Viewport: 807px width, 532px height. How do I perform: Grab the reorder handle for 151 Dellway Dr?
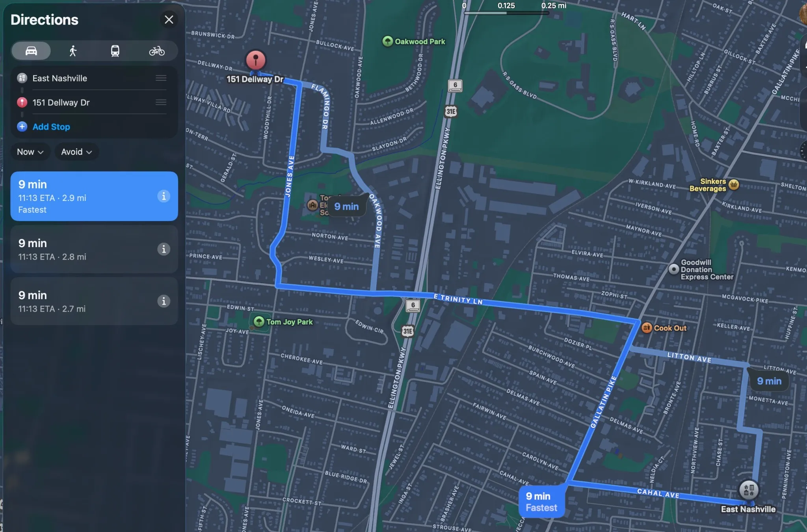click(x=161, y=102)
